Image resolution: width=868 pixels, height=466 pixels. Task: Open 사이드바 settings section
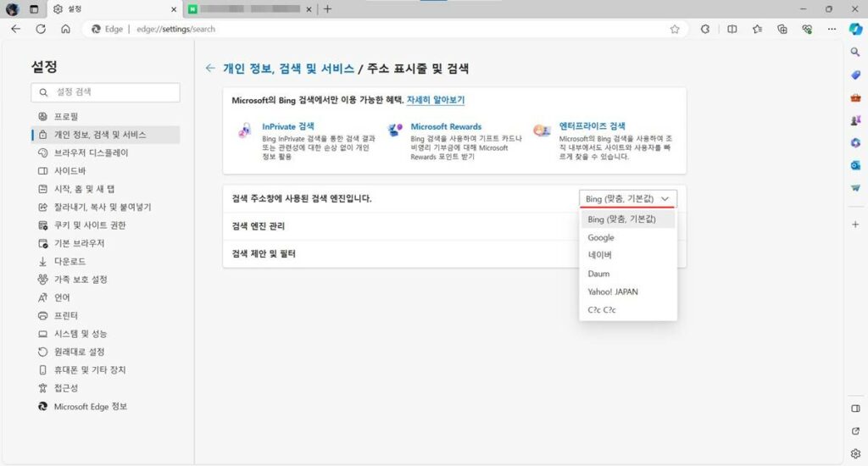tap(106, 171)
